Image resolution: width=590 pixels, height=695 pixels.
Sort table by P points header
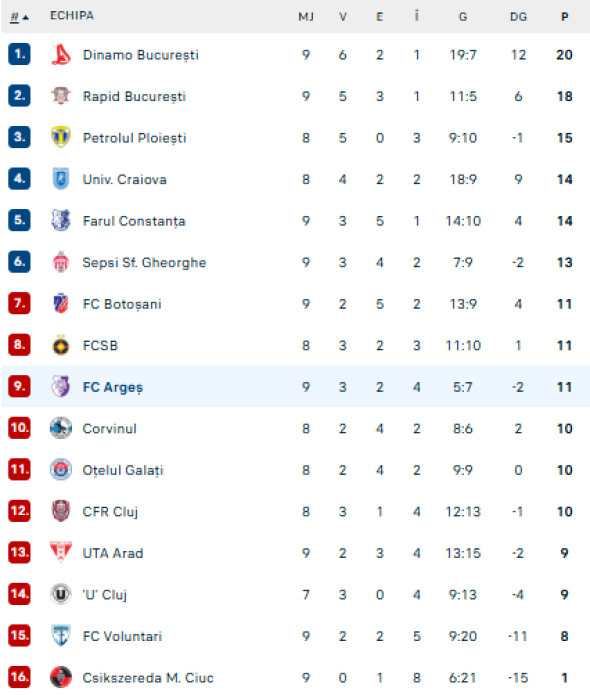[x=564, y=17]
